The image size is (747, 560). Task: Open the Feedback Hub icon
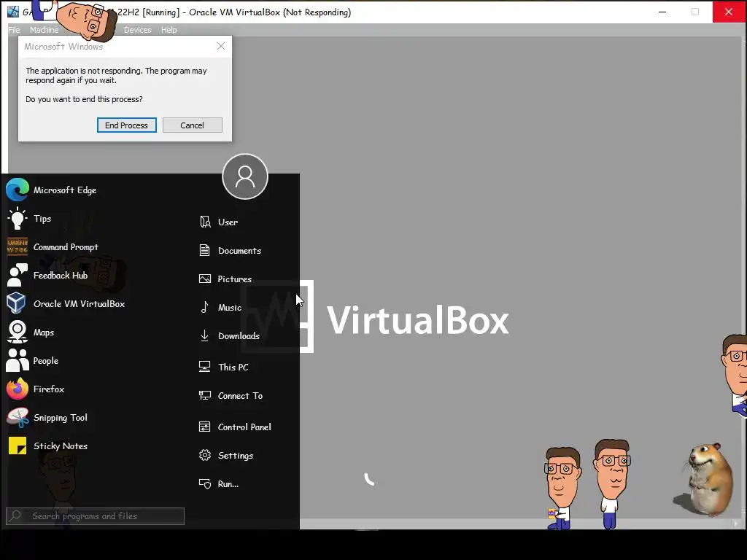[18, 275]
